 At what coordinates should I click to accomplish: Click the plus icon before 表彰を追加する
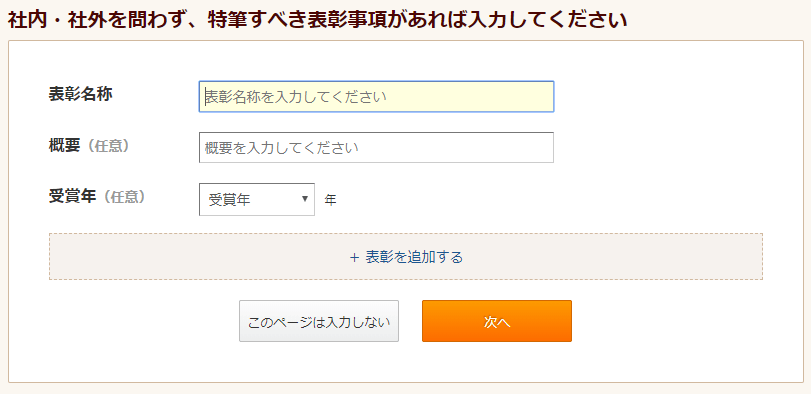click(x=354, y=257)
